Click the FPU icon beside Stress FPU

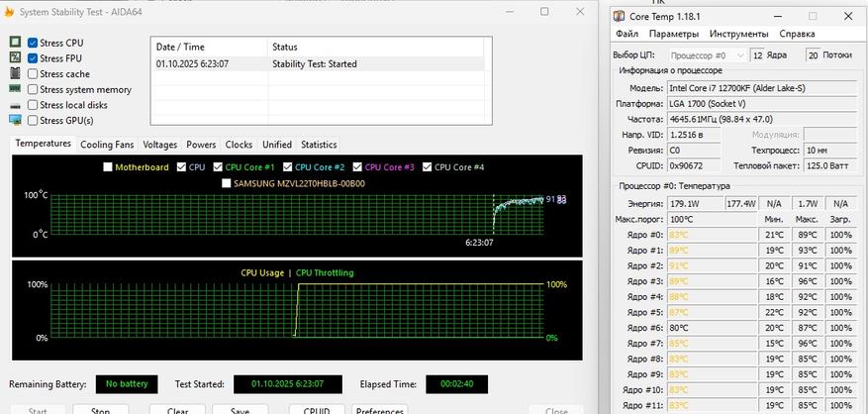15,57
